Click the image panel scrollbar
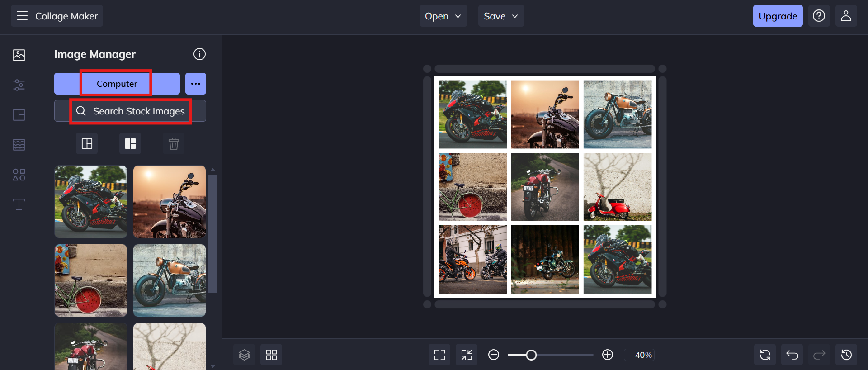868x370 pixels. (x=212, y=234)
